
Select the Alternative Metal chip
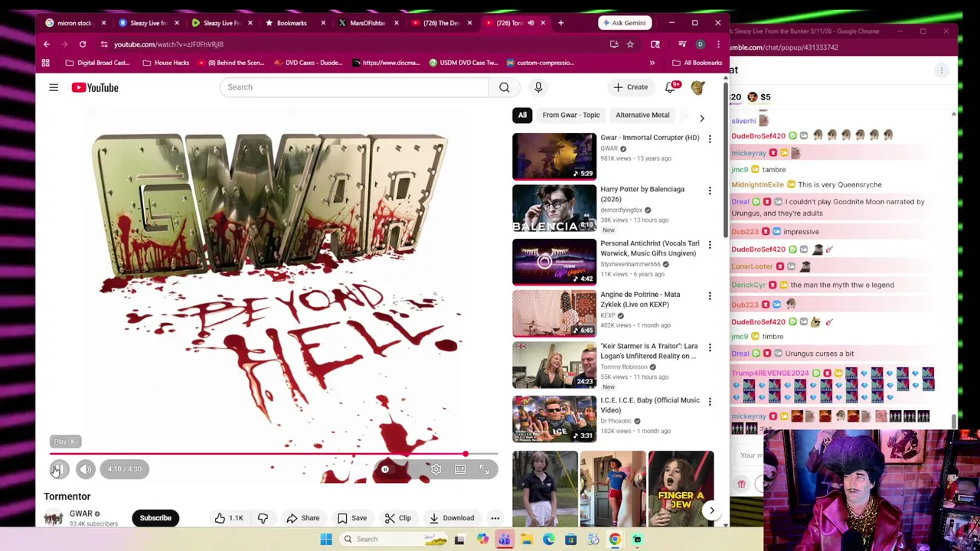[642, 115]
